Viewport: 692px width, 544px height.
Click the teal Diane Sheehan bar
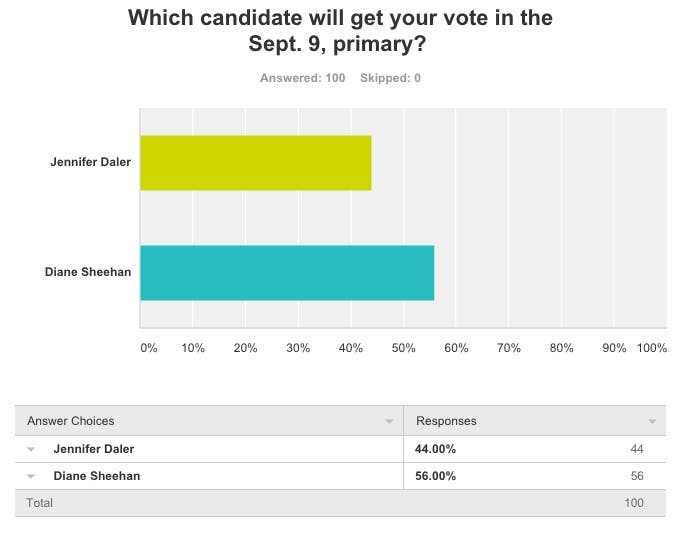(x=287, y=272)
